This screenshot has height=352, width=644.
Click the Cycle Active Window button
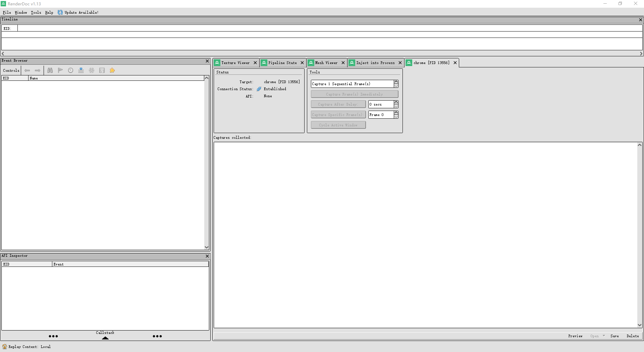[x=338, y=125]
